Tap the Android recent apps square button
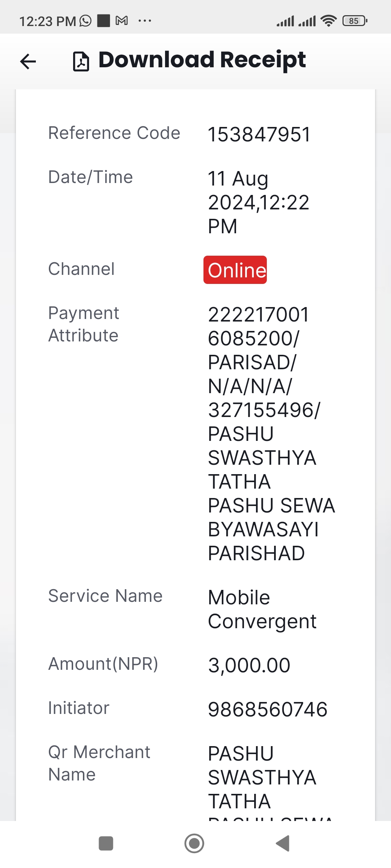This screenshot has height=868, width=391. pos(106,843)
